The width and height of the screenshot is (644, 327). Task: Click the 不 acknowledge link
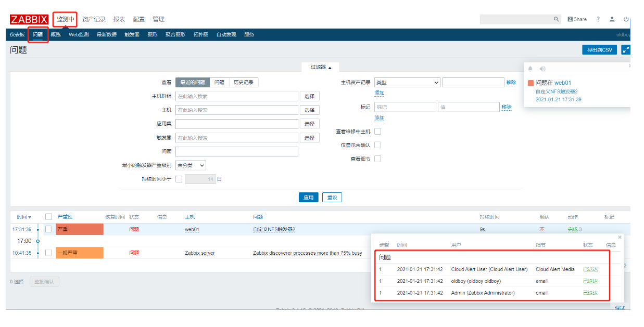[x=542, y=229]
